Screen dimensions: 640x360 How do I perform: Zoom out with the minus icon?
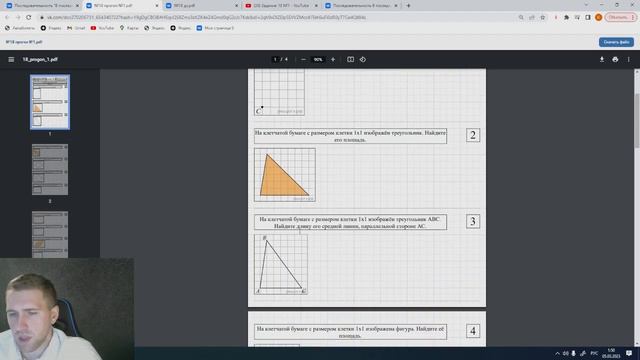pyautogui.click(x=303, y=60)
